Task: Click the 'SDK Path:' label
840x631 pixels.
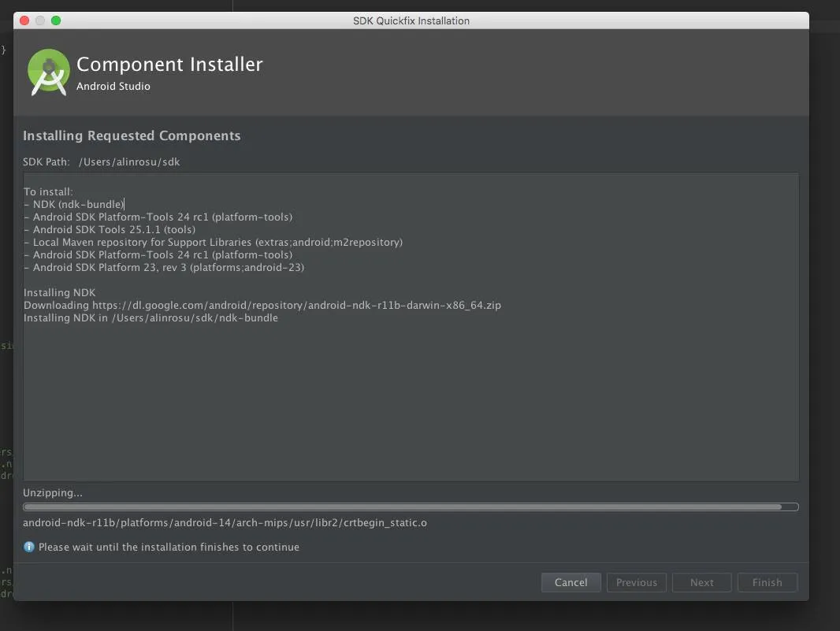Action: (46, 161)
